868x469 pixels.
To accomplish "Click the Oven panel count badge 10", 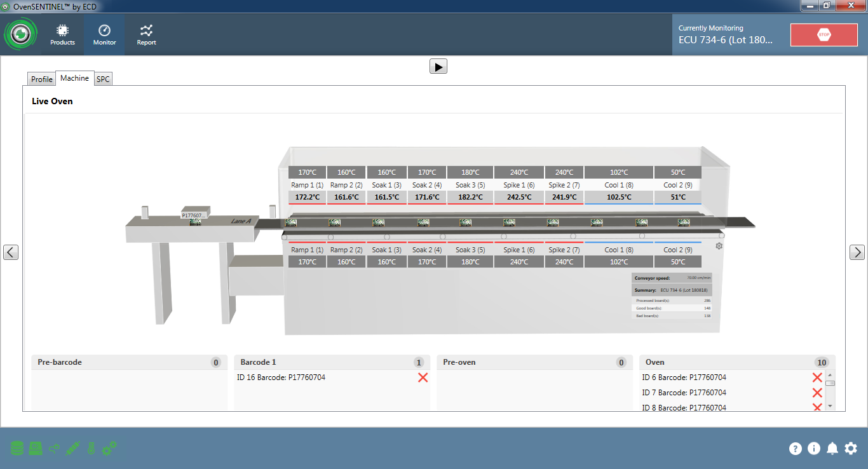I will point(822,362).
